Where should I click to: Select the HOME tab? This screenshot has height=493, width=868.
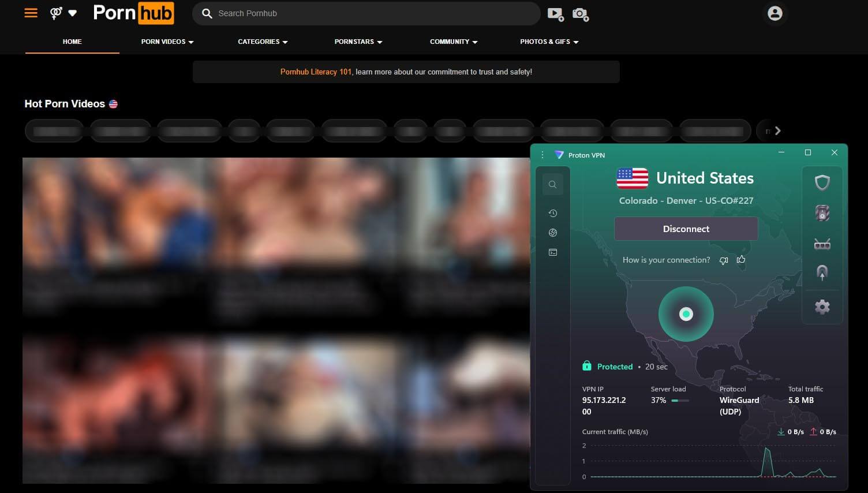tap(72, 42)
